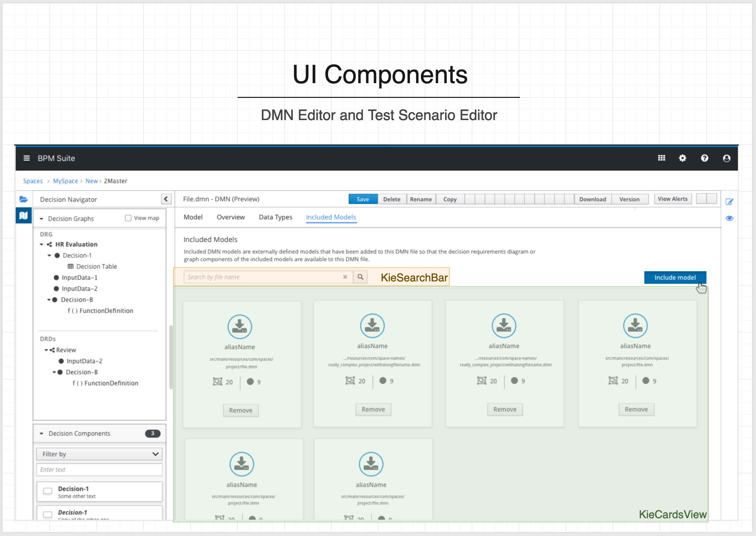This screenshot has height=536, width=756.
Task: Click the help question mark icon
Action: click(x=704, y=158)
